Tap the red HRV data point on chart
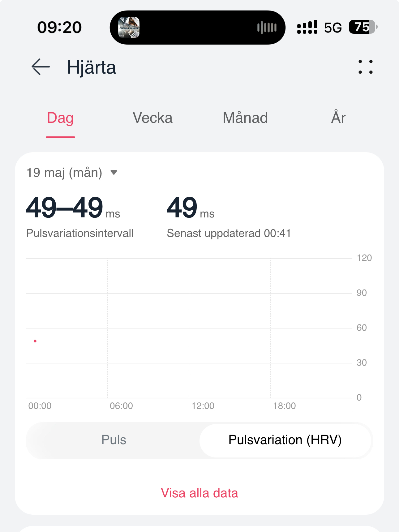 (x=35, y=341)
